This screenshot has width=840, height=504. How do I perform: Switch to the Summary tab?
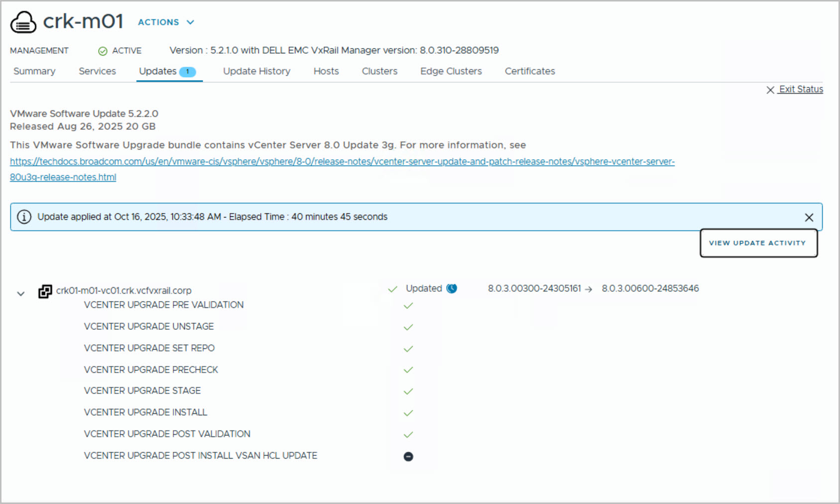pos(34,71)
